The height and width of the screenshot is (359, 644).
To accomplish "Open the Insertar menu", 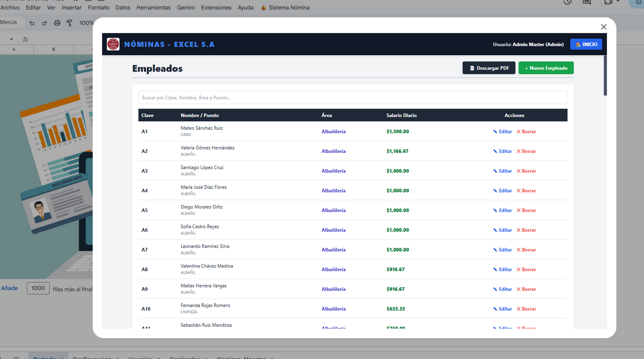I will coord(72,8).
